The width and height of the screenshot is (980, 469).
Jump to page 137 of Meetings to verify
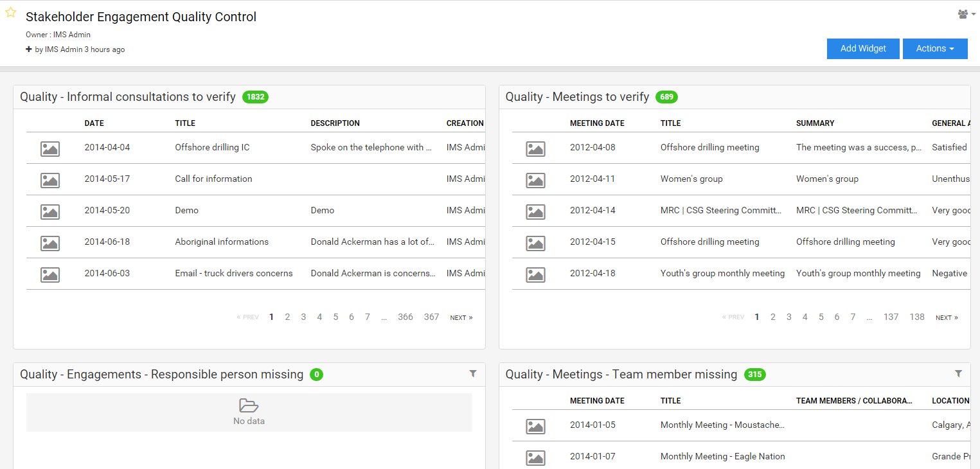pyautogui.click(x=891, y=317)
